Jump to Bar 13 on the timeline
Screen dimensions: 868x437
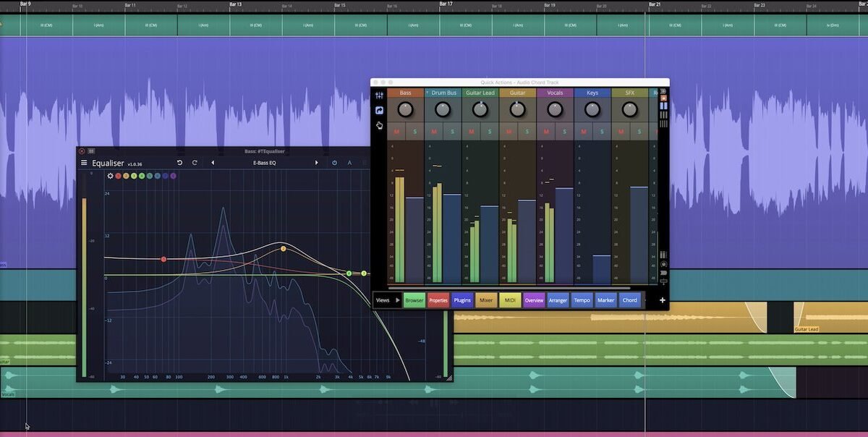click(x=235, y=4)
